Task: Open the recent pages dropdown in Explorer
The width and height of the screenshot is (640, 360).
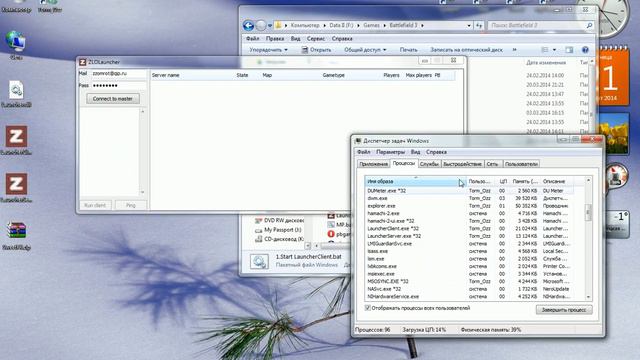Action: (270, 26)
